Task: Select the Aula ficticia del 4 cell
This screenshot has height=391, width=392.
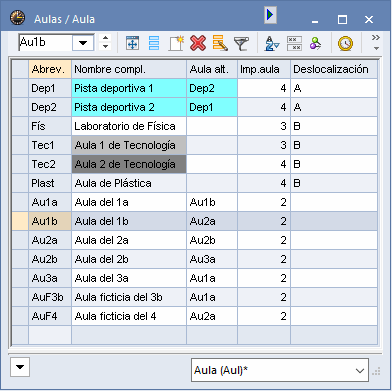Action: tap(129, 316)
